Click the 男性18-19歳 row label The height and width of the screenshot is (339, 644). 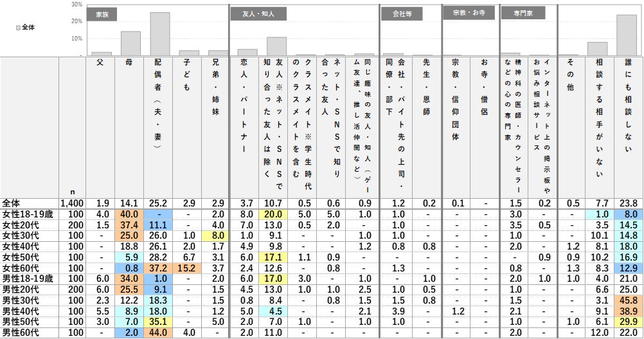click(x=28, y=279)
